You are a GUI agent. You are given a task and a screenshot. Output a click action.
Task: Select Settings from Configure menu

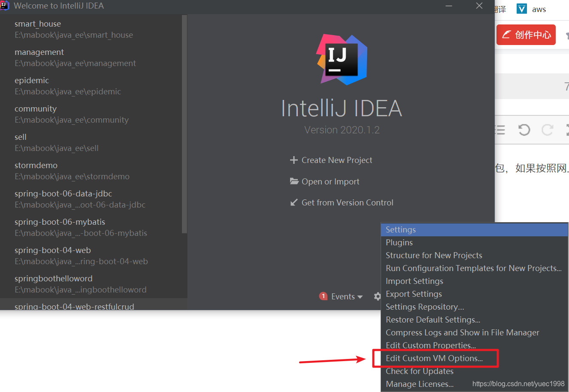point(474,229)
